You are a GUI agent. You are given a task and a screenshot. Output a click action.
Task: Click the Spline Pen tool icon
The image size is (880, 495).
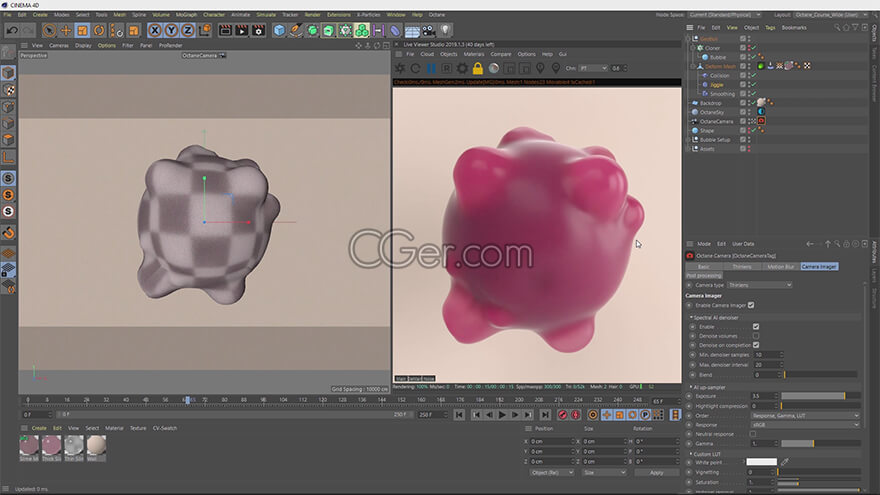click(x=296, y=30)
